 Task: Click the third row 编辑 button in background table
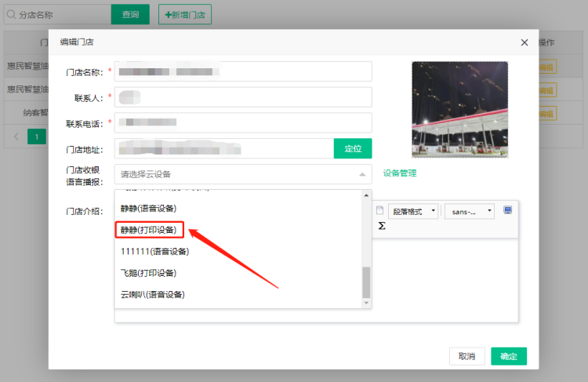tap(547, 114)
